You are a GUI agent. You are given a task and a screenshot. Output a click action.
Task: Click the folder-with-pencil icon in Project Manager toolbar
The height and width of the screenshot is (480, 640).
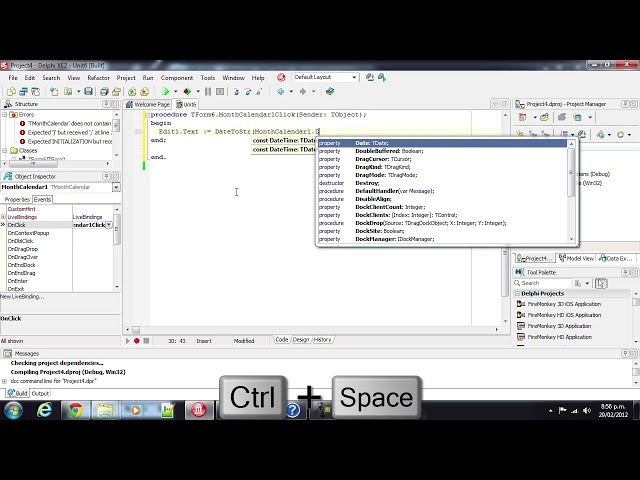click(544, 118)
